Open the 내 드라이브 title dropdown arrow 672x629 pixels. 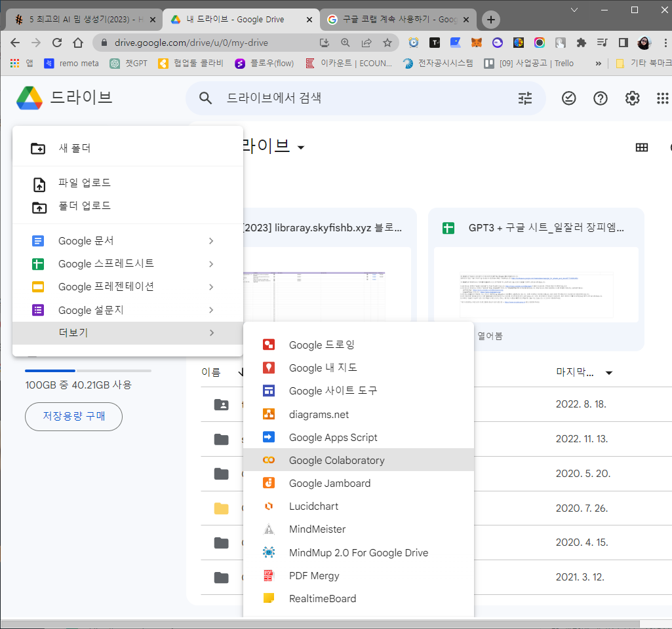(301, 147)
